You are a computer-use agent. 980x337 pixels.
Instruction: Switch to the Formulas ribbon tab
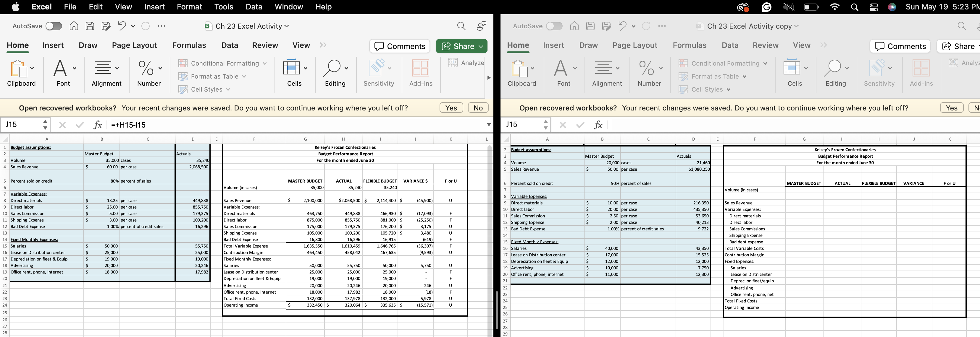coord(189,45)
